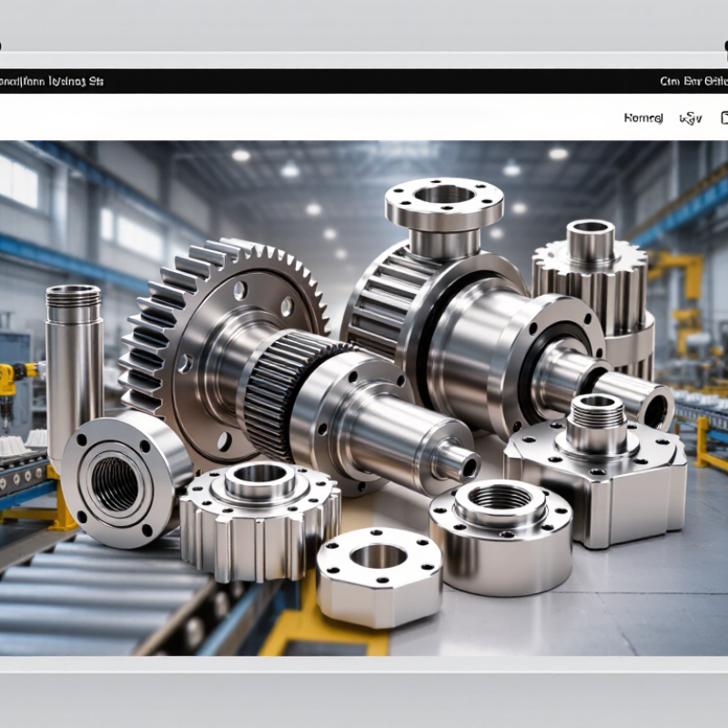Viewport: 728px width, 728px height.
Task: Open the first navigation link reading 'Homel'
Action: pos(643,118)
